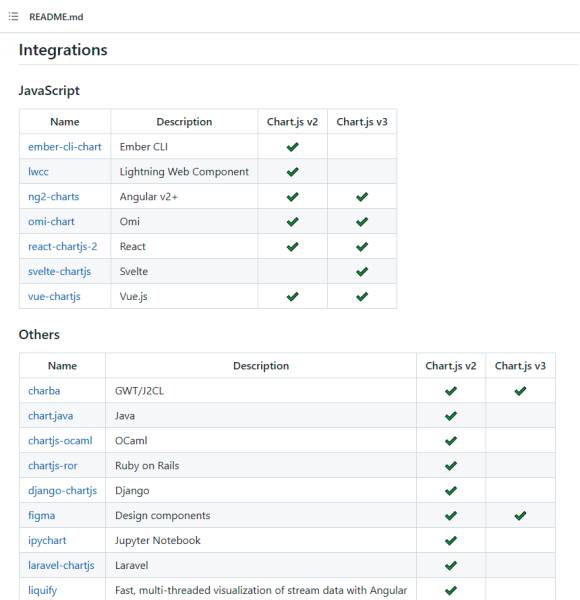Open the README table of contents icon
This screenshot has width=580, height=600.
point(13,16)
